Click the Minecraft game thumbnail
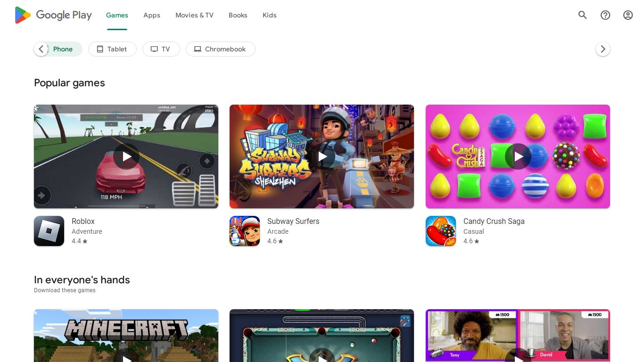This screenshot has height=362, width=644. coord(126,336)
